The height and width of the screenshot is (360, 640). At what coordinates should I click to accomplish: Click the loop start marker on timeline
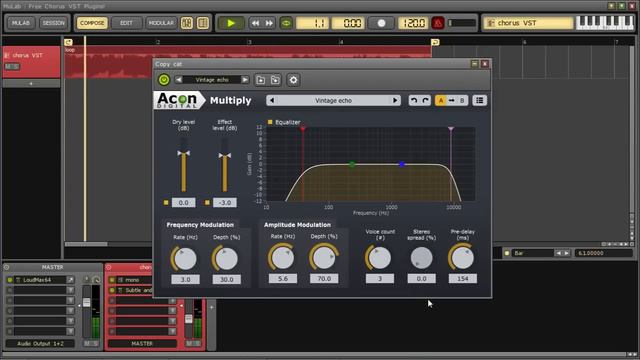pos(68,42)
